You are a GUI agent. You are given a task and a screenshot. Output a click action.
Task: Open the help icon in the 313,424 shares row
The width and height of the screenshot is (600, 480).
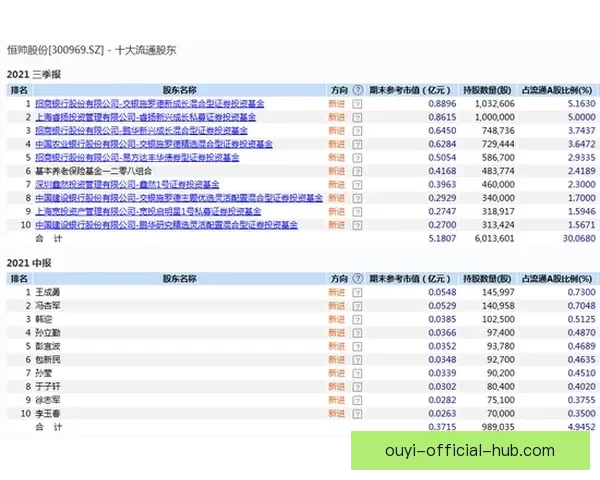tap(357, 225)
